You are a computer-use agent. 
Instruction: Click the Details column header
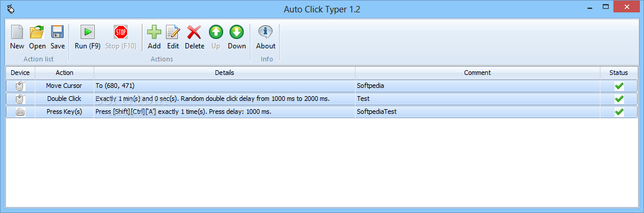(x=225, y=73)
